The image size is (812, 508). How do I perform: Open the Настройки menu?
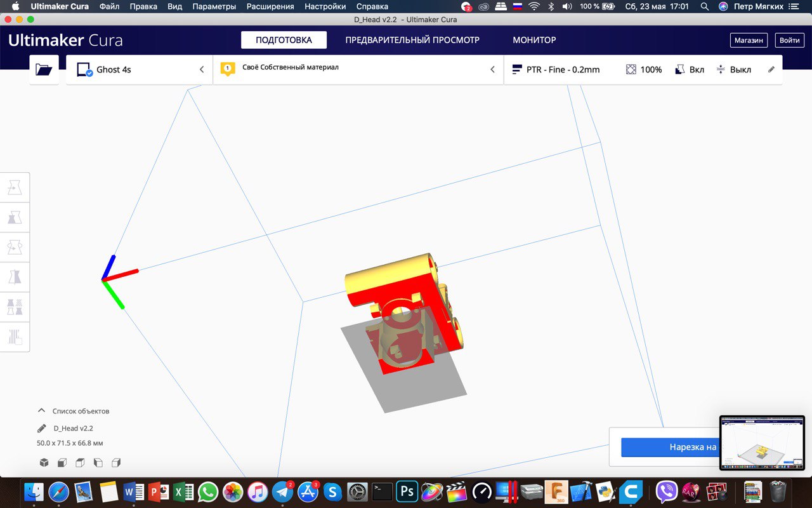(325, 6)
